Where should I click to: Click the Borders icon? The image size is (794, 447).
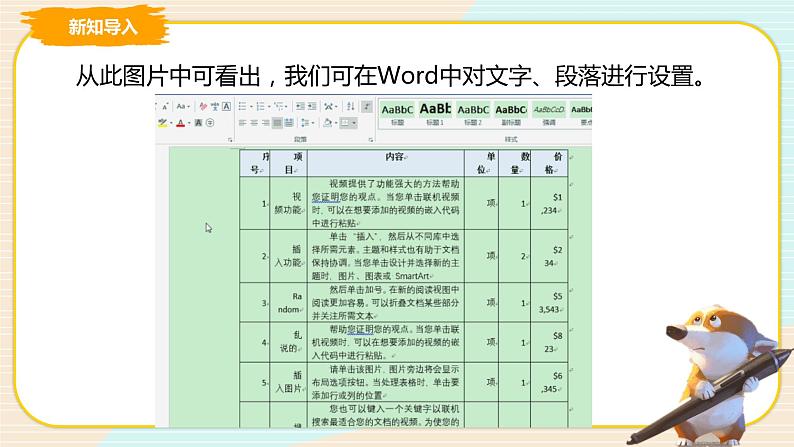[345, 123]
